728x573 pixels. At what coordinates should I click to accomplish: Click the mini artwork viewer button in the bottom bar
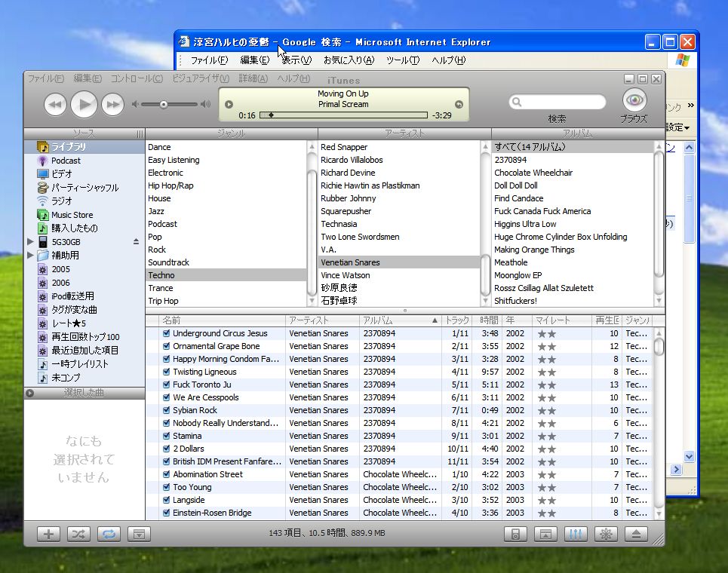click(545, 534)
